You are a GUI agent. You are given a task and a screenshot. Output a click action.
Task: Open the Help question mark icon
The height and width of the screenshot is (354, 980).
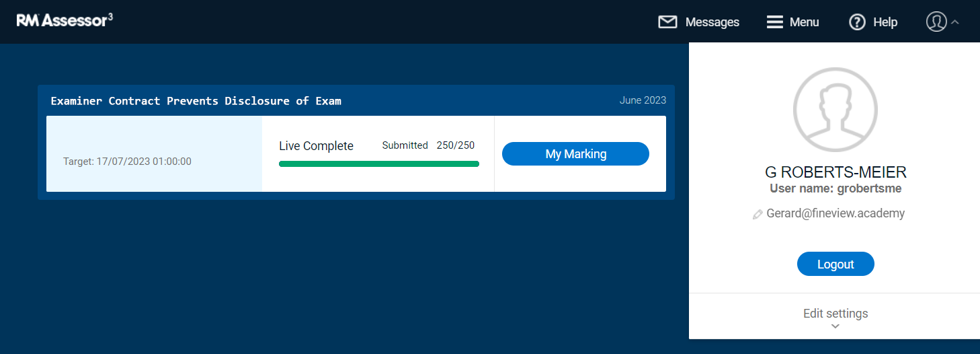click(857, 22)
